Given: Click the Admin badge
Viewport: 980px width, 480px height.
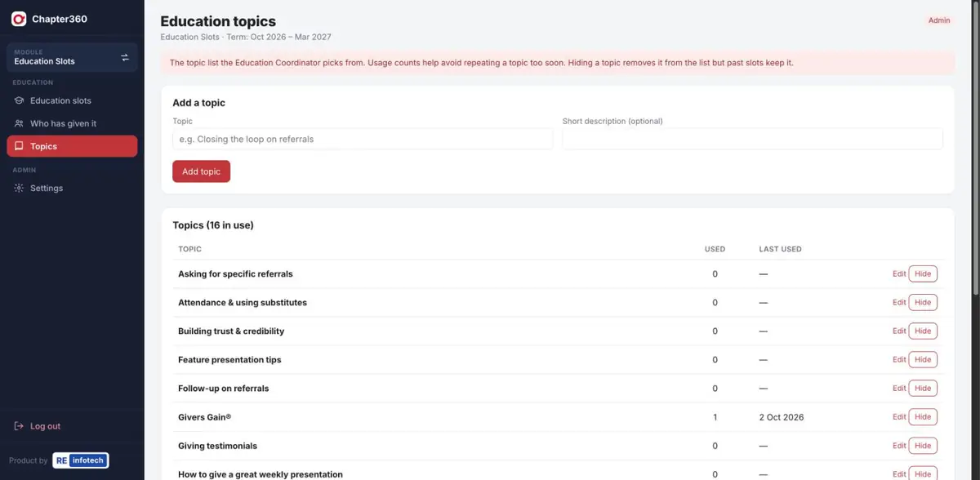Looking at the screenshot, I should (939, 20).
